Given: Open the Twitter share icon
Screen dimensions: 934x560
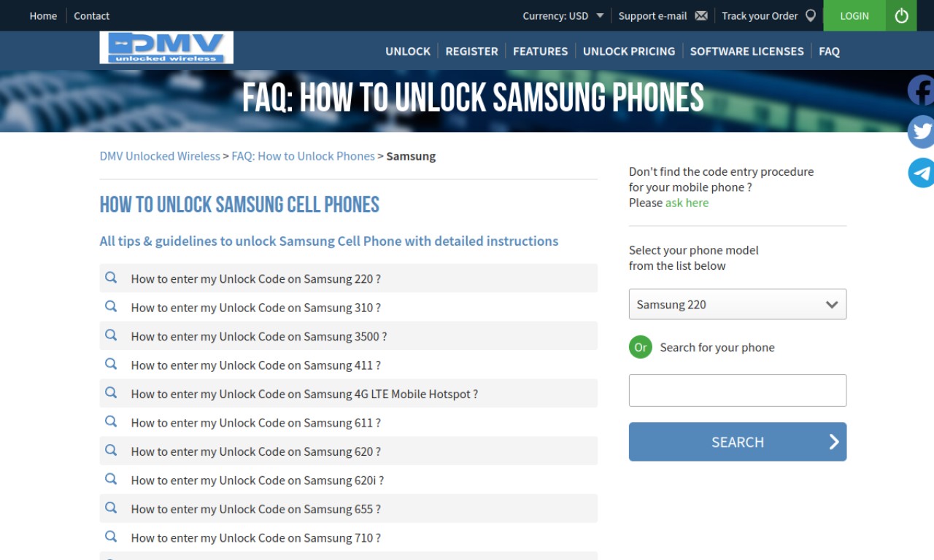Looking at the screenshot, I should (x=921, y=132).
